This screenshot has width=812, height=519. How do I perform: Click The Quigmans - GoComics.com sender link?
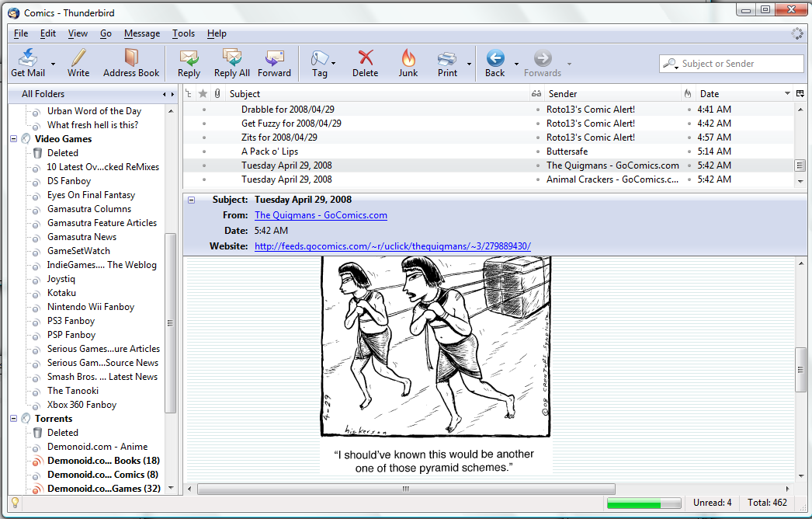(x=321, y=215)
